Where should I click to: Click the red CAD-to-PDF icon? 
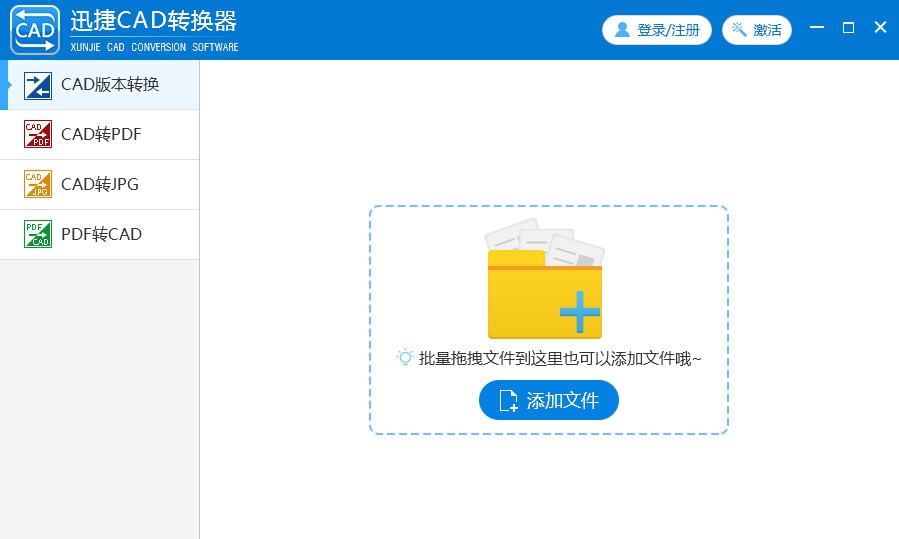[38, 134]
